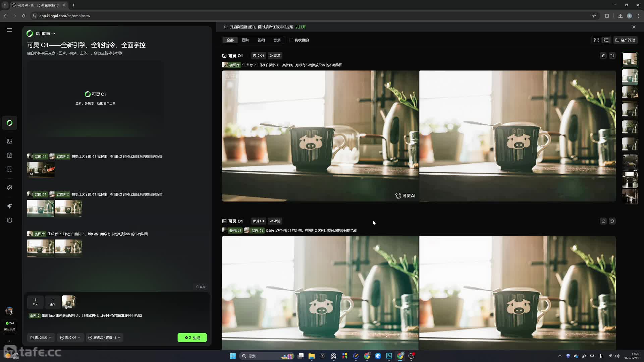
Task: Switch to list view layout icon
Action: click(606, 40)
